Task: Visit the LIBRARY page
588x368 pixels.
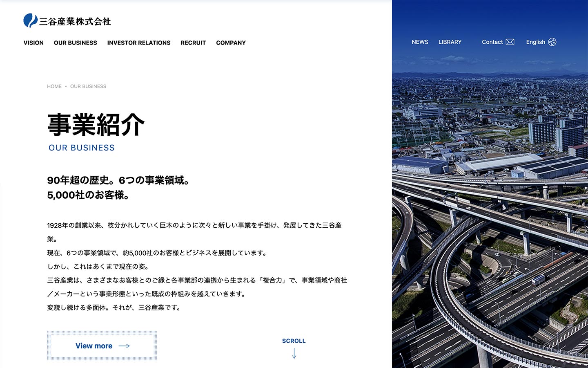Action: click(x=450, y=42)
